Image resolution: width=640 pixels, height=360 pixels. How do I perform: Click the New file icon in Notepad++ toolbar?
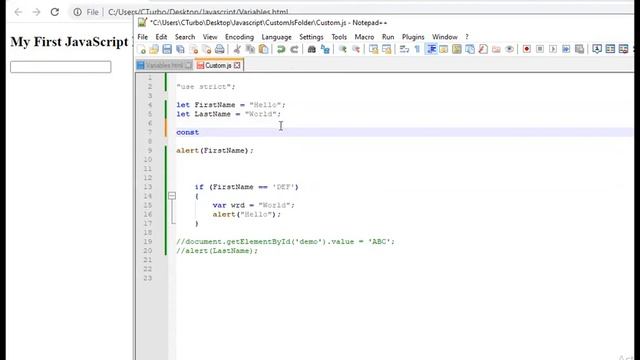(142, 49)
